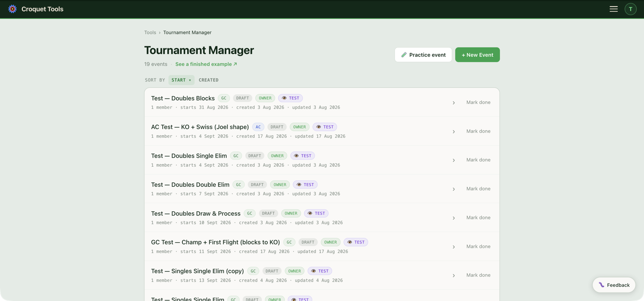Toggle the START sort direction dropdown

tap(182, 80)
